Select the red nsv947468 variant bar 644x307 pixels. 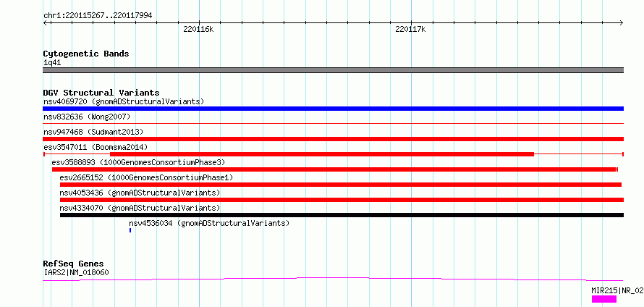333,139
